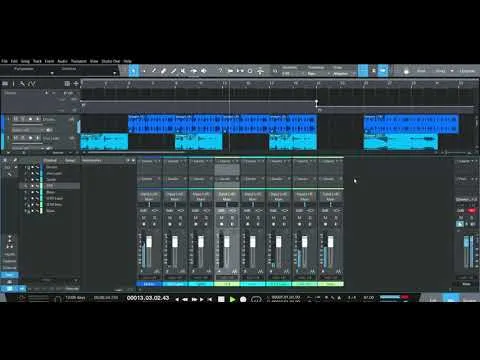The height and width of the screenshot is (360, 480).
Task: Open the Snap mode dropdown
Action: tap(341, 73)
